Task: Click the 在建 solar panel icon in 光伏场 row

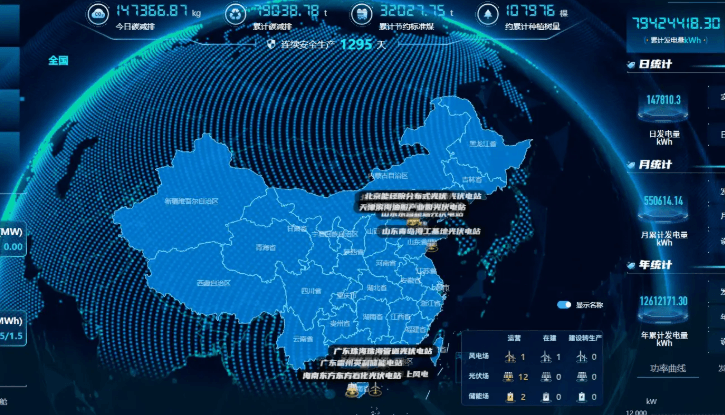Action: [546, 377]
